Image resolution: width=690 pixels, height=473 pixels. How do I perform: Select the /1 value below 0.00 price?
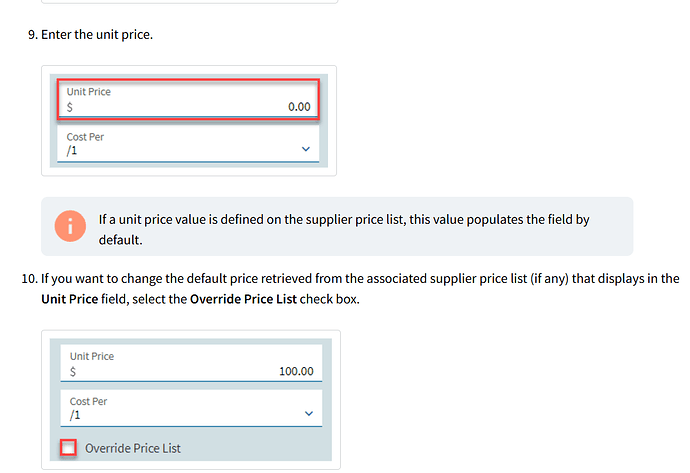[72, 150]
